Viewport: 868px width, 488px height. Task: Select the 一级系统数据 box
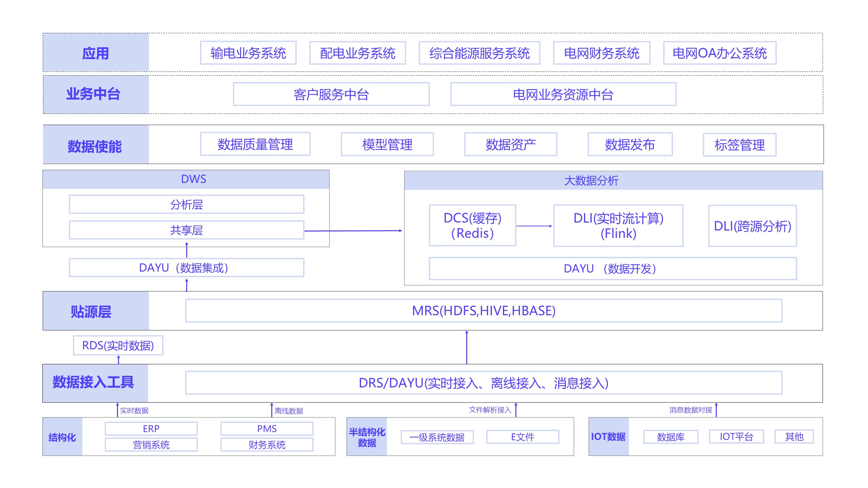click(437, 437)
